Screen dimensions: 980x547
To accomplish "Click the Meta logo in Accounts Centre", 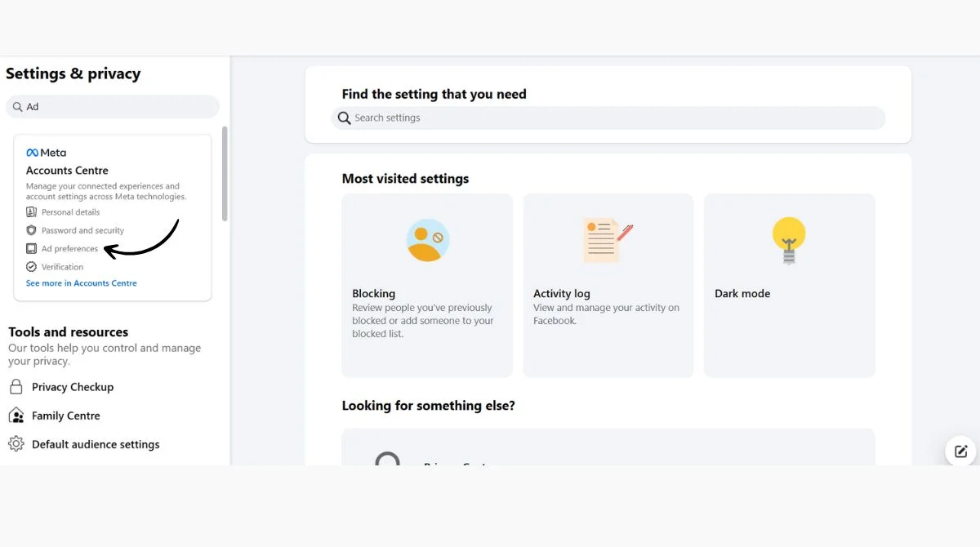I will pyautogui.click(x=46, y=153).
